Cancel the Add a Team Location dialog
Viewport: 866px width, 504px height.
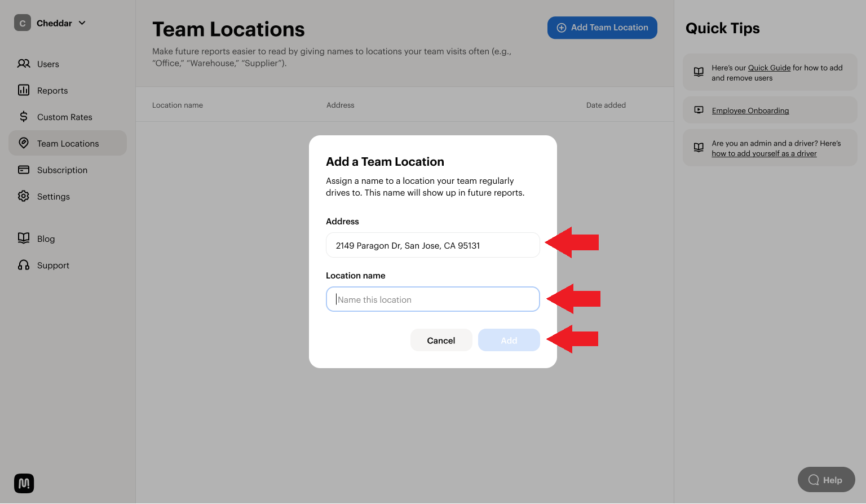[441, 340]
